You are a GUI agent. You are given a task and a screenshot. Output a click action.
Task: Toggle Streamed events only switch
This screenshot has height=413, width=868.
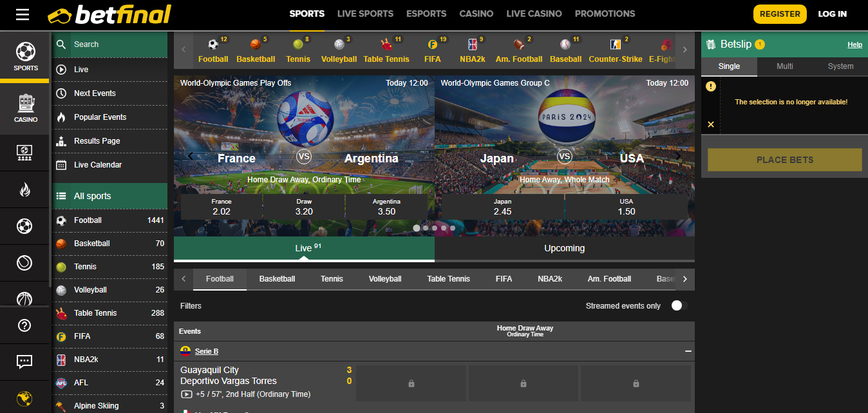[679, 305]
